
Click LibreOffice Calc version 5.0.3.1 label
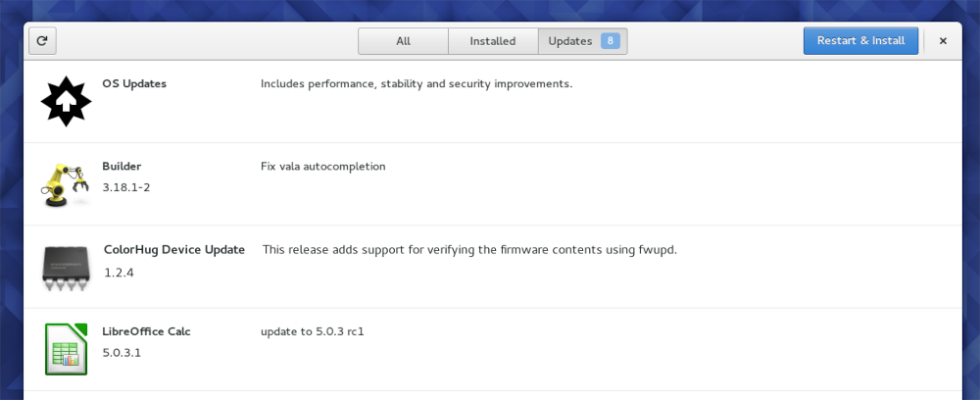(x=122, y=353)
